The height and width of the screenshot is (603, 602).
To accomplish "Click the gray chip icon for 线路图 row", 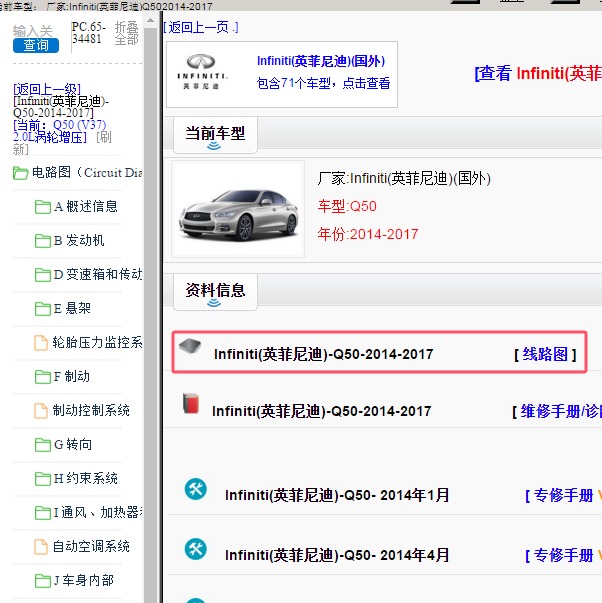I will pos(190,345).
